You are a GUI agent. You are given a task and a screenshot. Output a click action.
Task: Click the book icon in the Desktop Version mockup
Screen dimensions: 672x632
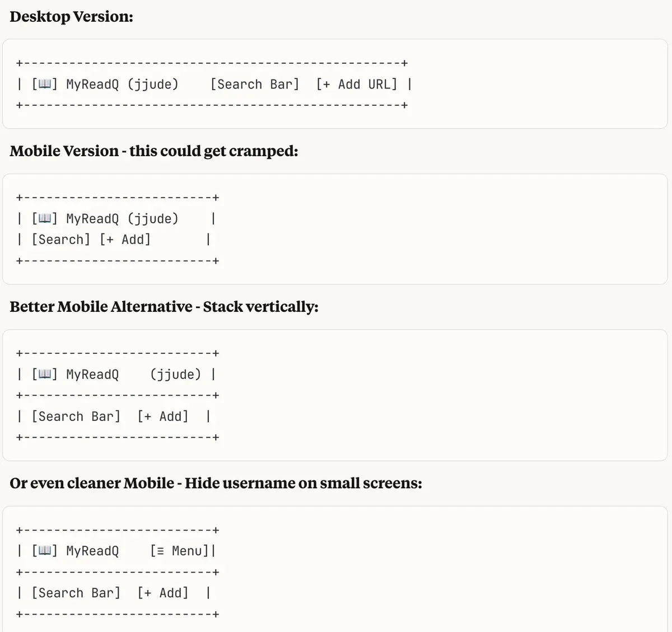pyautogui.click(x=45, y=85)
